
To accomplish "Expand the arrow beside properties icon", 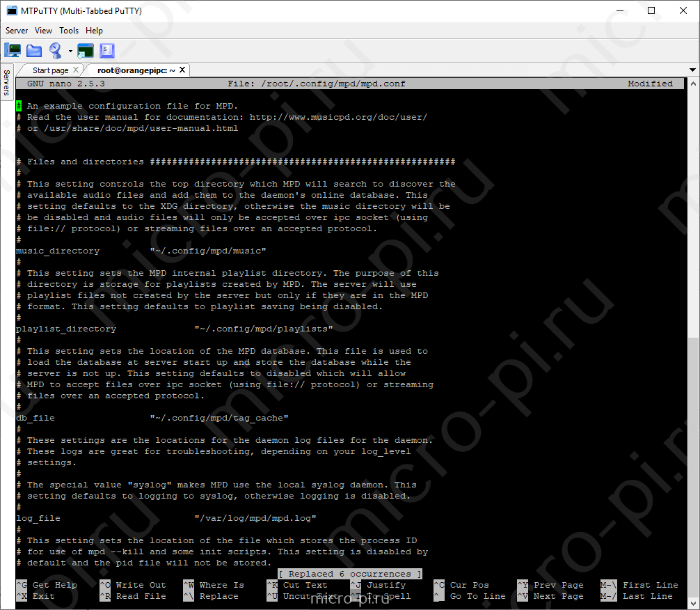I will point(70,52).
